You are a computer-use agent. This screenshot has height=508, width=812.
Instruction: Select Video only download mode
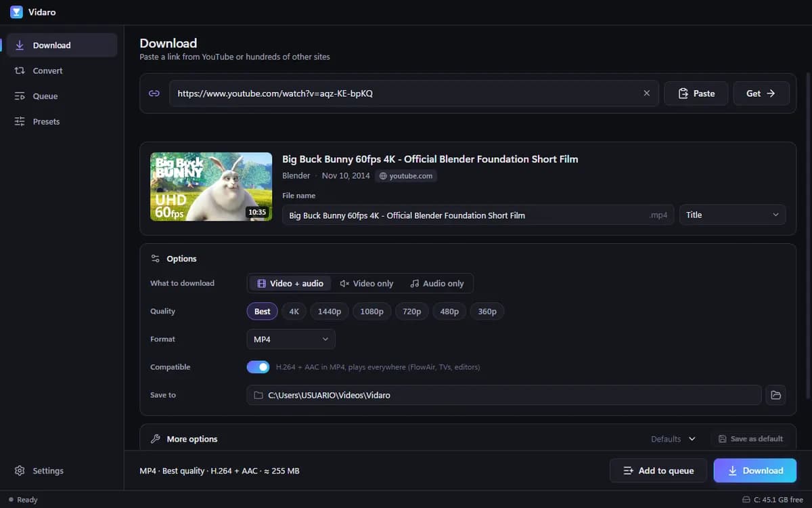(x=366, y=283)
